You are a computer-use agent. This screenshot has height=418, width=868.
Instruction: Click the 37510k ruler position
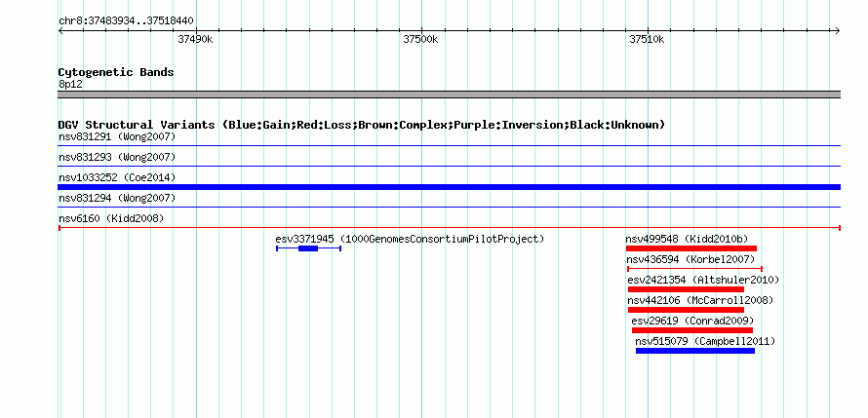point(647,39)
